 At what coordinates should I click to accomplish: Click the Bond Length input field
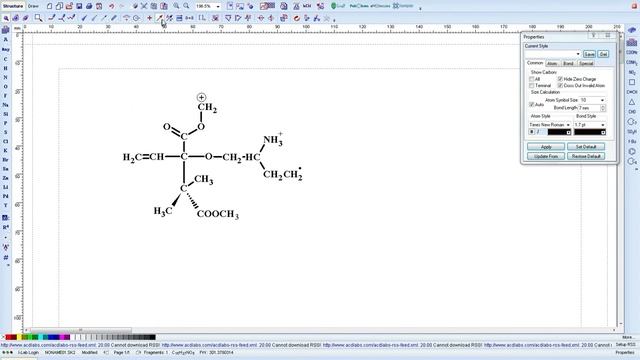589,108
